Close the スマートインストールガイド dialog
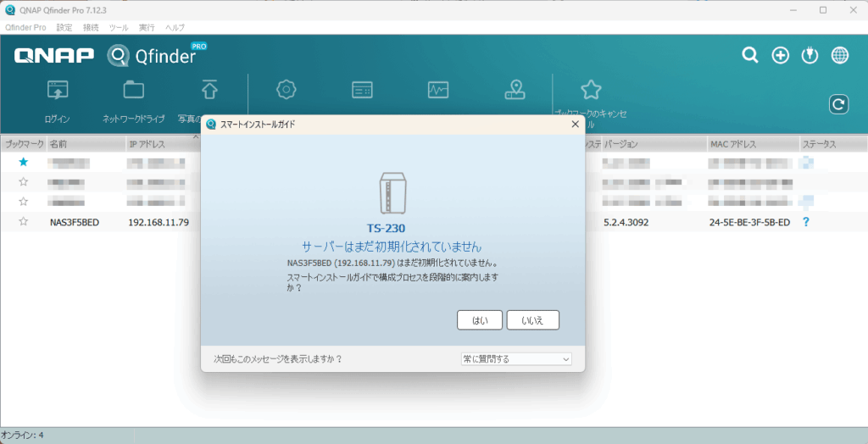This screenshot has height=444, width=868. coord(575,125)
